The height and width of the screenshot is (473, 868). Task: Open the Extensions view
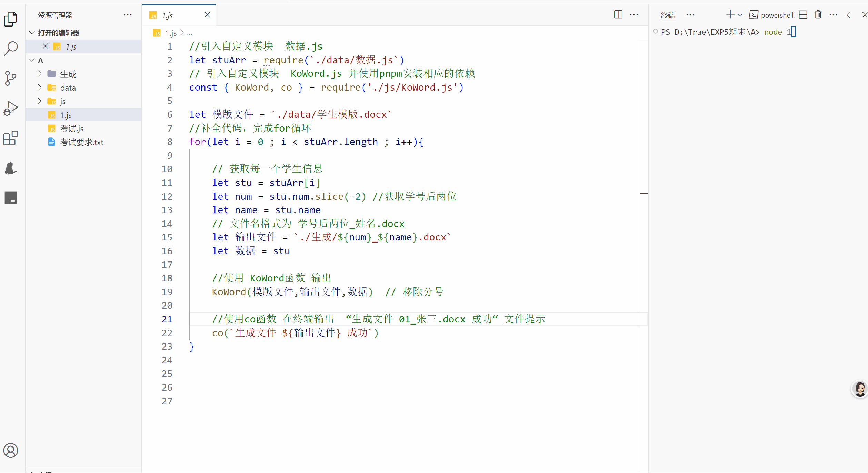(x=11, y=138)
